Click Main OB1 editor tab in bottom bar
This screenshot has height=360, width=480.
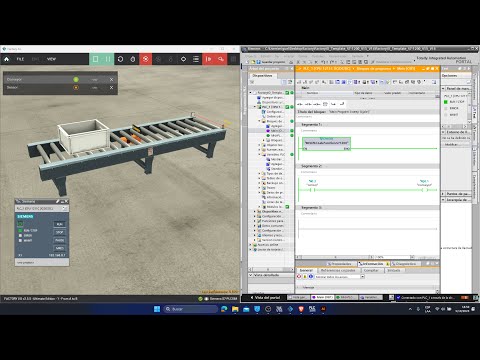(x=322, y=297)
